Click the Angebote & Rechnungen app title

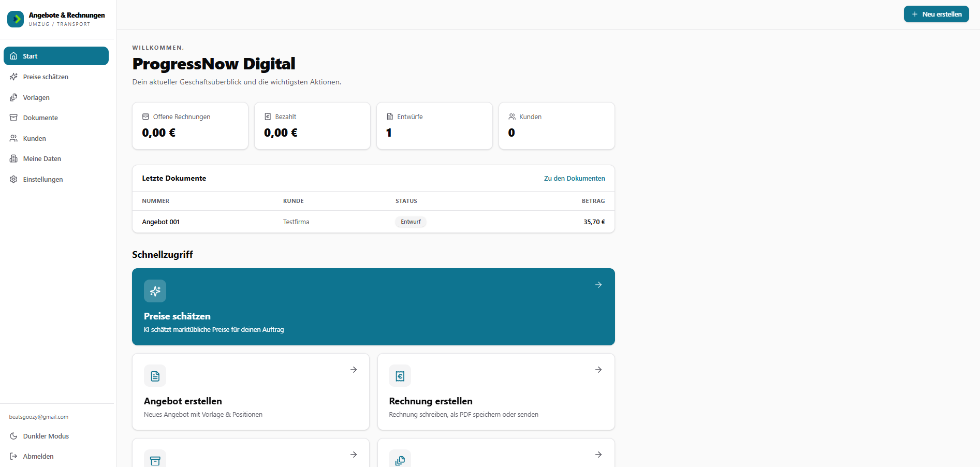coord(67,15)
